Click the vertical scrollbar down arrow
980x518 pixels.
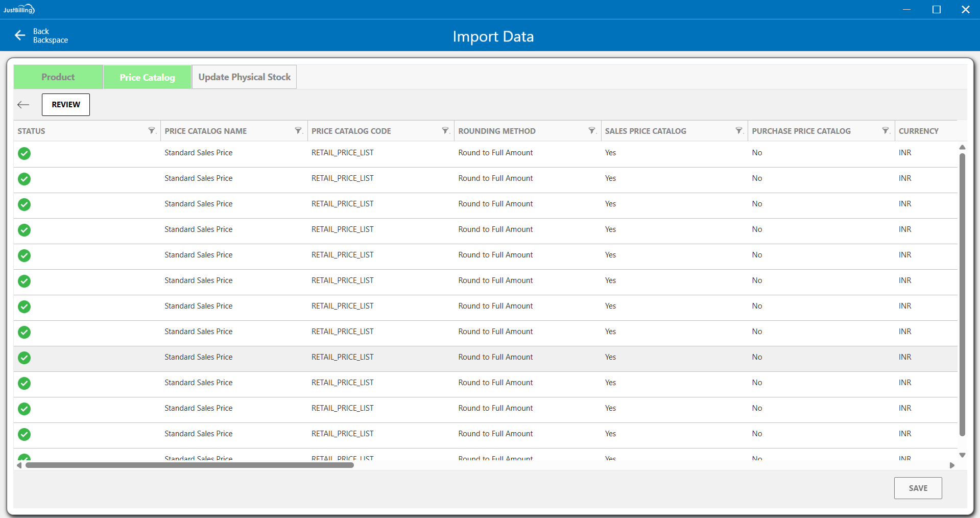pyautogui.click(x=962, y=455)
